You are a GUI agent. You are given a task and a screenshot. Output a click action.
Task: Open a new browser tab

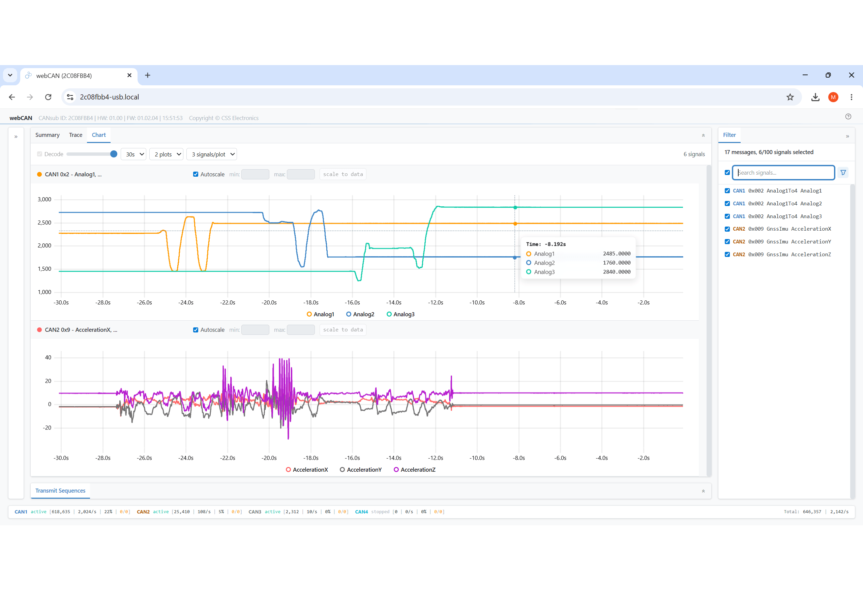coord(148,76)
